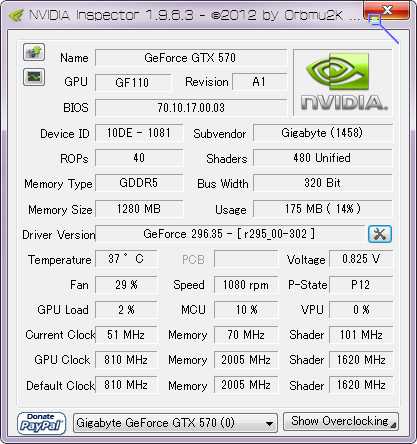Screen dimensions: 417x444
Task: Click Fan value 29 %
Action: (x=126, y=285)
